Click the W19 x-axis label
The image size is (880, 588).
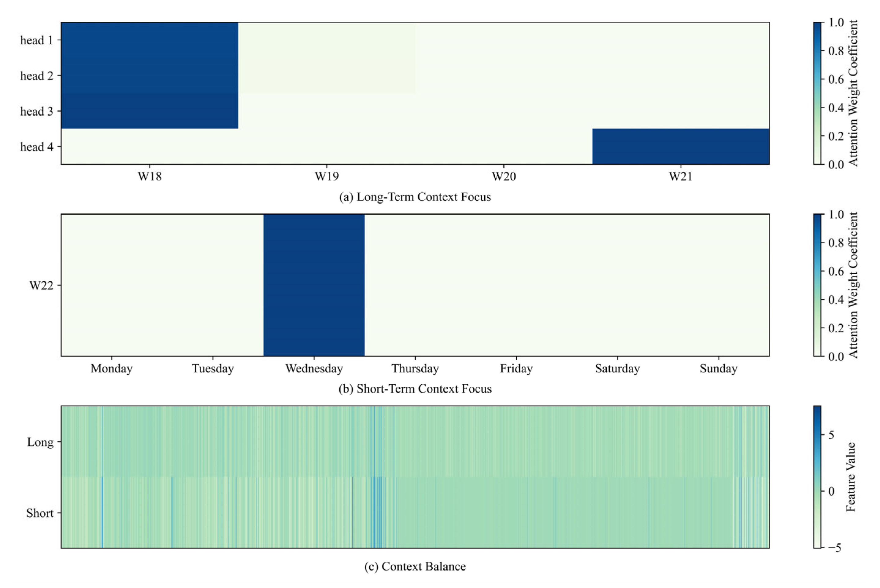click(x=327, y=176)
